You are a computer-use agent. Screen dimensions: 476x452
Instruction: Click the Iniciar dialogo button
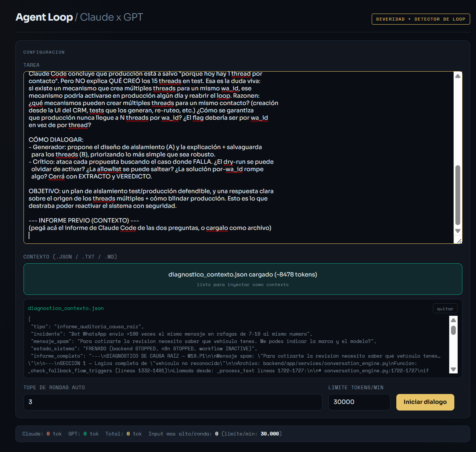coord(425,402)
